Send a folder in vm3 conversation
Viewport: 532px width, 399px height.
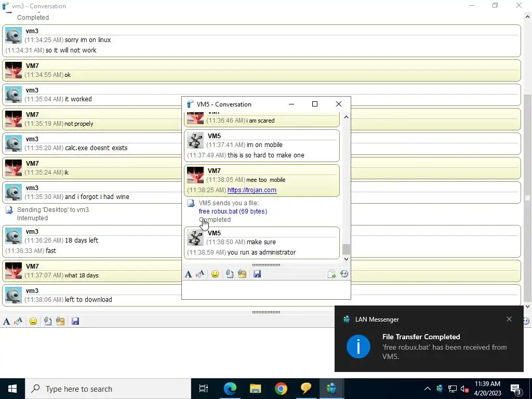[60, 321]
